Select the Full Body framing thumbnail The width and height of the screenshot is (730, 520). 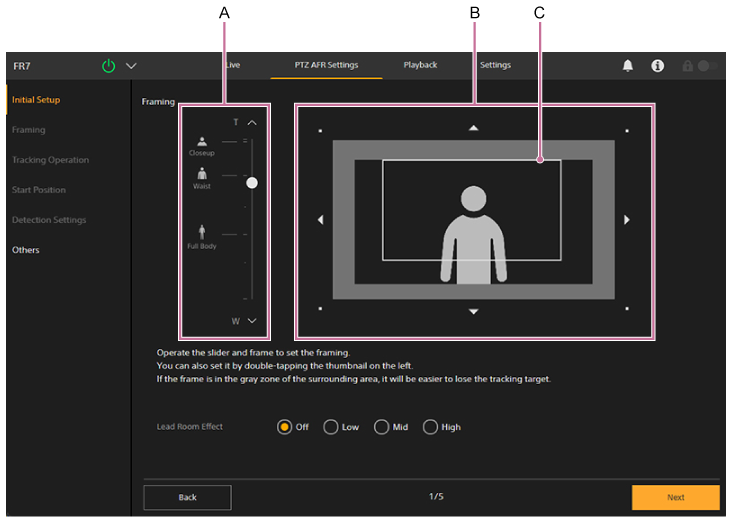point(201,235)
